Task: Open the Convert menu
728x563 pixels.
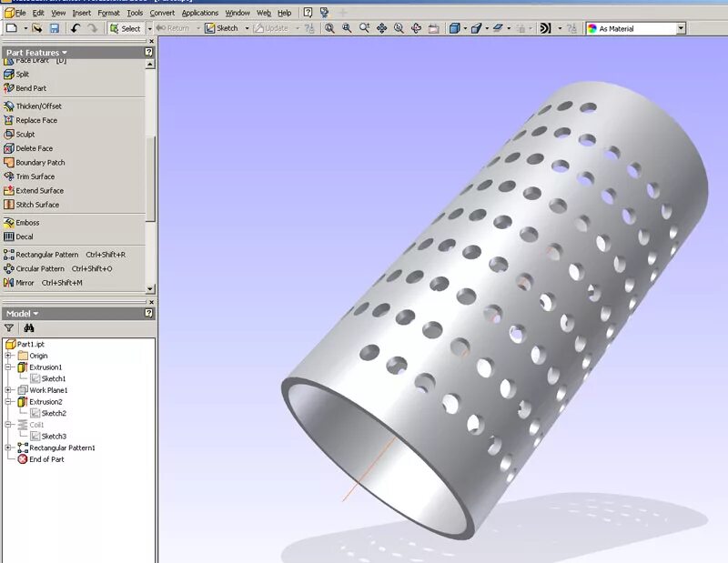Action: click(162, 13)
